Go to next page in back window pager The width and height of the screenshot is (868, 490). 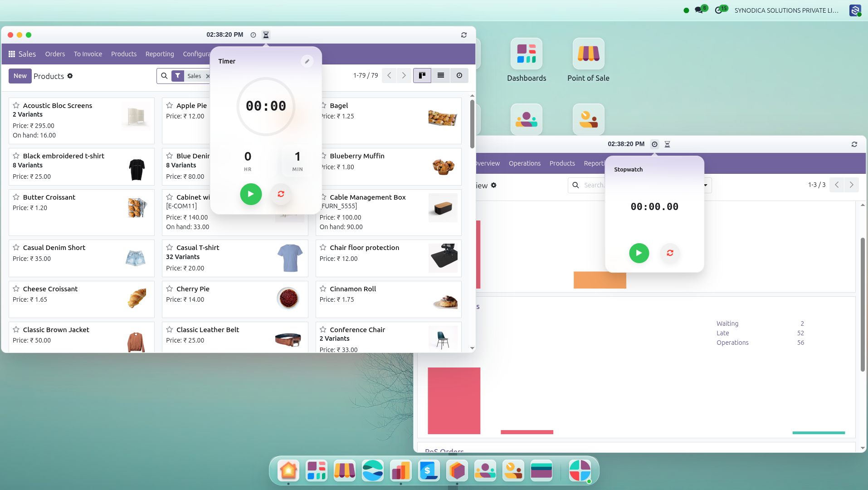[851, 185]
